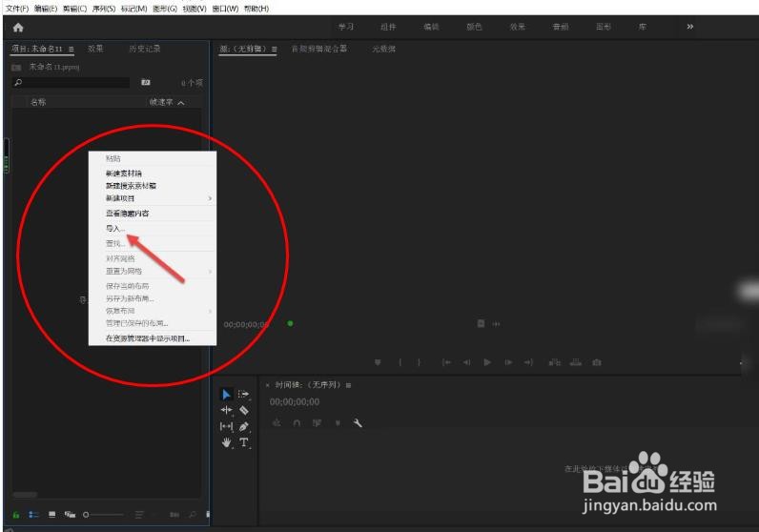This screenshot has height=532, width=759.
Task: Play the Source monitor clip
Action: coord(487,362)
